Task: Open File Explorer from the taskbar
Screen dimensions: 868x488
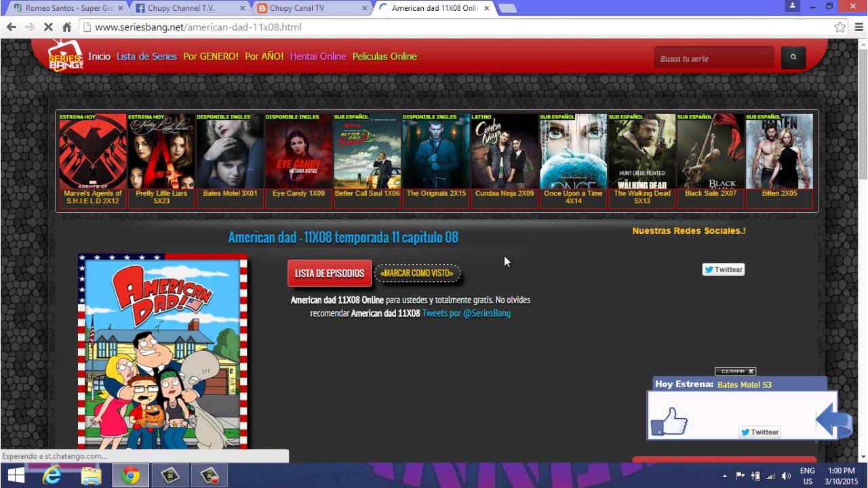Action: click(x=92, y=476)
